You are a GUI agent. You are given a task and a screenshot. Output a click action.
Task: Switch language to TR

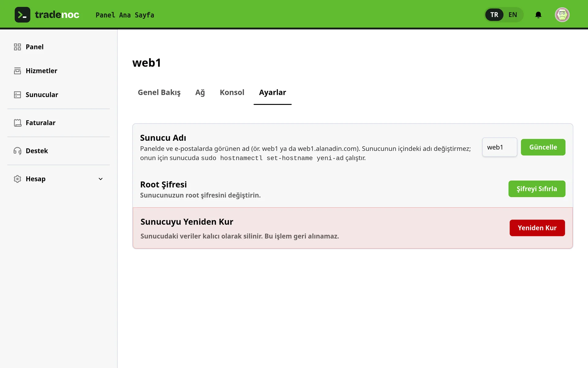tap(494, 15)
